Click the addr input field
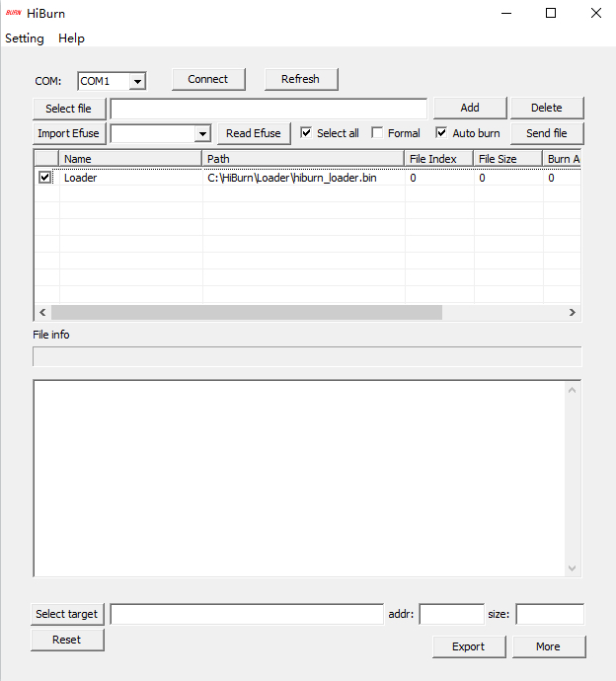This screenshot has width=616, height=681. pyautogui.click(x=451, y=615)
